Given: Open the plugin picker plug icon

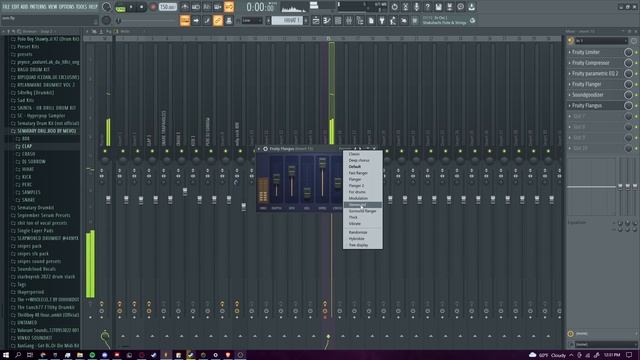Looking at the screenshot, I should click(382, 21).
